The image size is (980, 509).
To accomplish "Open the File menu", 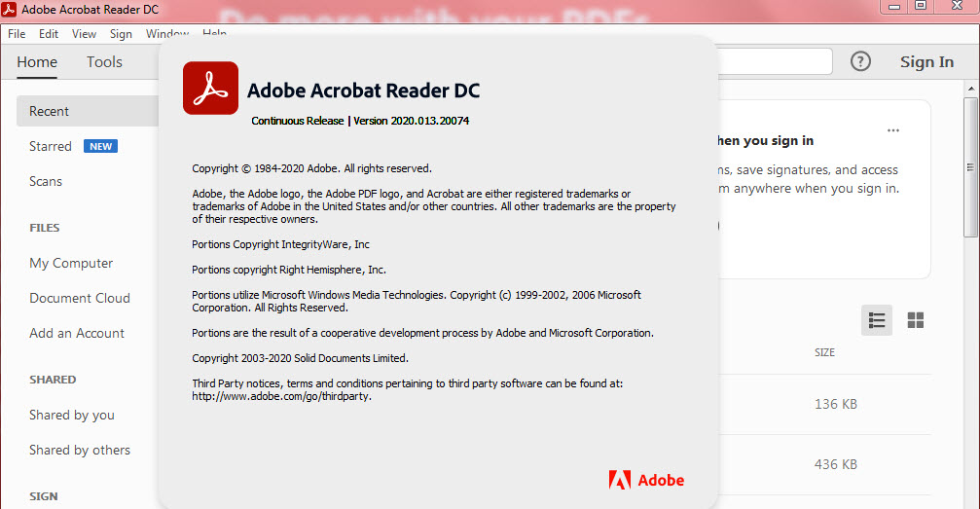I will click(17, 34).
